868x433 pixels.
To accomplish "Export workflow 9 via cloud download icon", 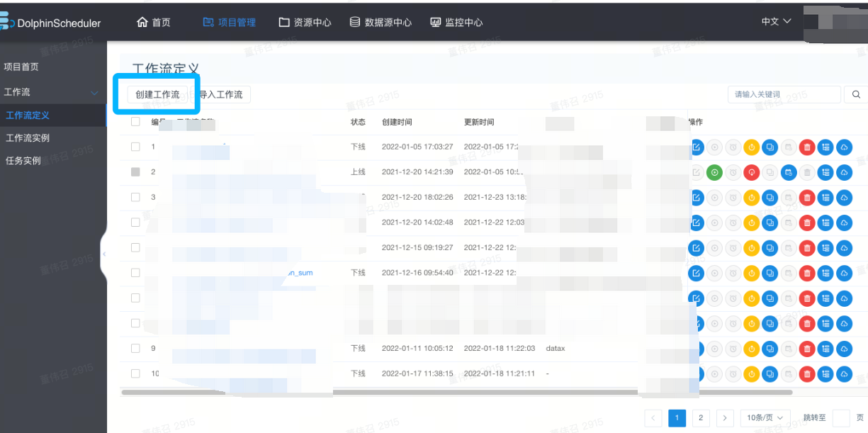I will click(843, 348).
